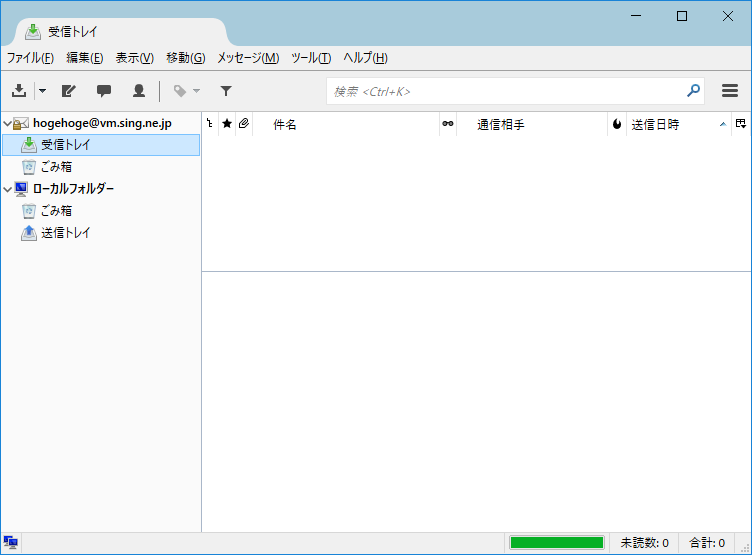Toggle the Quick Filter funnel icon

(x=226, y=91)
